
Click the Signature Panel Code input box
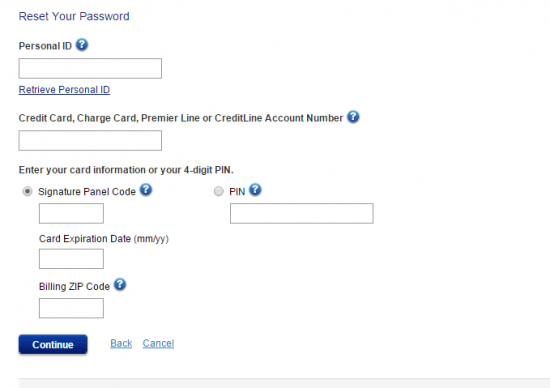click(71, 213)
